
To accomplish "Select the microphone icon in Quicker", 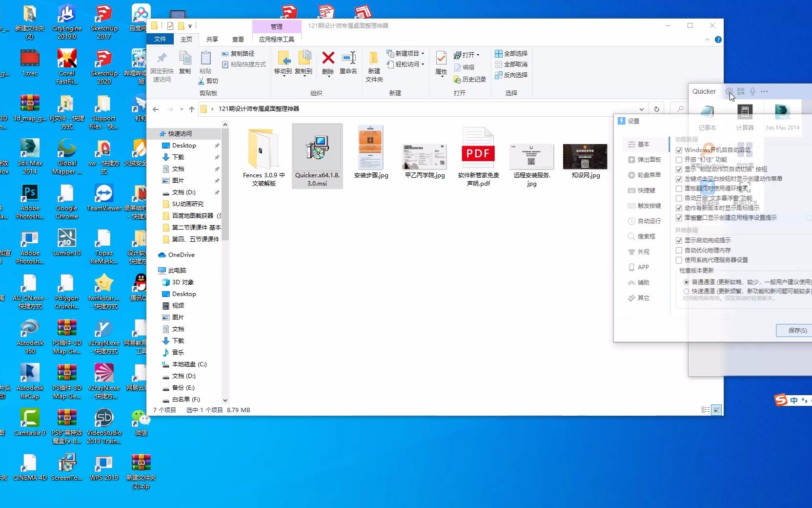I will (x=752, y=91).
